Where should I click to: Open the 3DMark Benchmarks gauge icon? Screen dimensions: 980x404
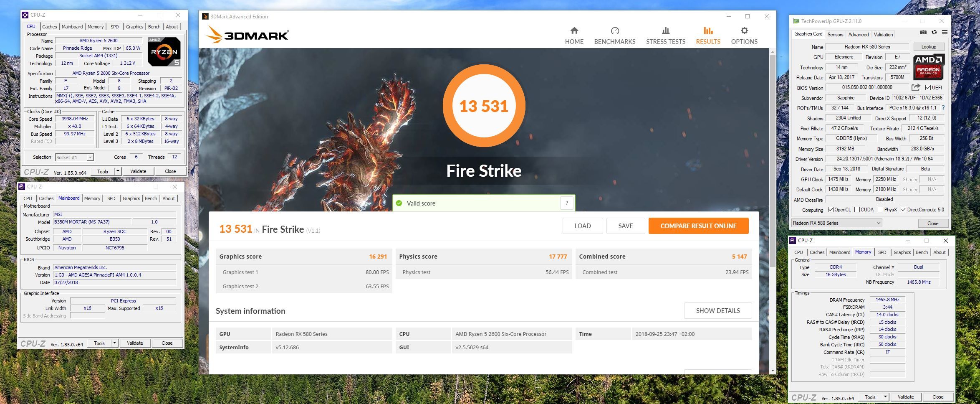[615, 30]
